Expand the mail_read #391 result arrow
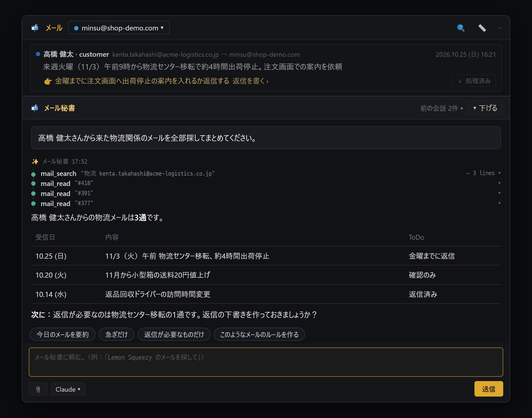The image size is (532, 418). 499,193
